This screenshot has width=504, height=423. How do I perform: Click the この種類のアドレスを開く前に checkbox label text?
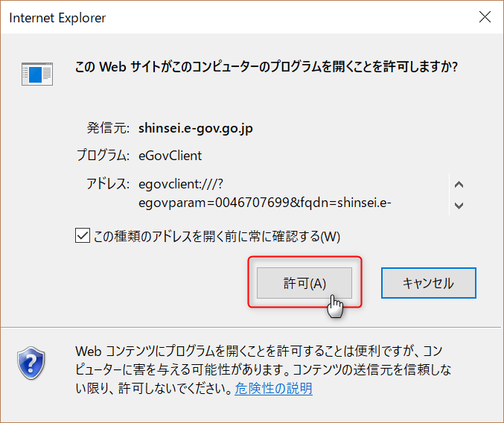(216, 237)
